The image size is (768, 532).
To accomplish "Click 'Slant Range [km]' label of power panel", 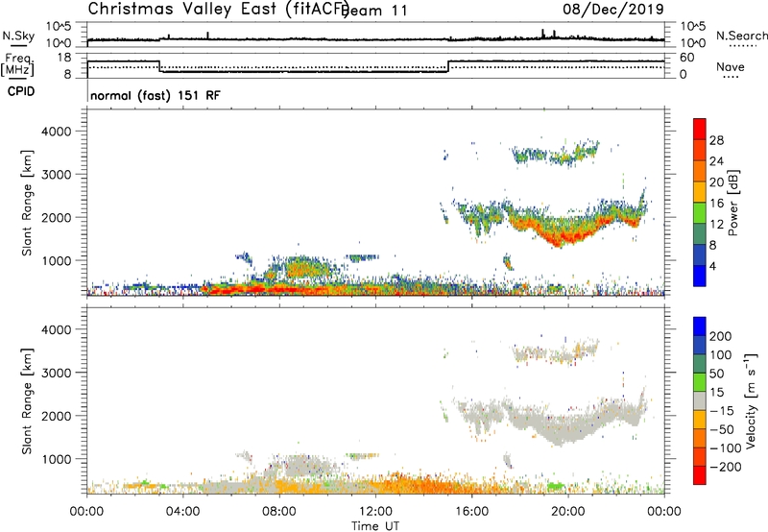I will pyautogui.click(x=27, y=203).
